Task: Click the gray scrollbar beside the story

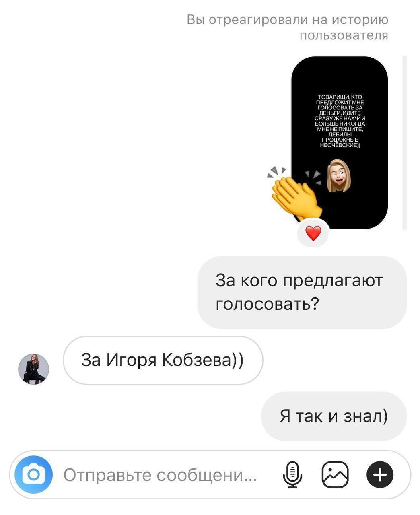Action: (405, 143)
